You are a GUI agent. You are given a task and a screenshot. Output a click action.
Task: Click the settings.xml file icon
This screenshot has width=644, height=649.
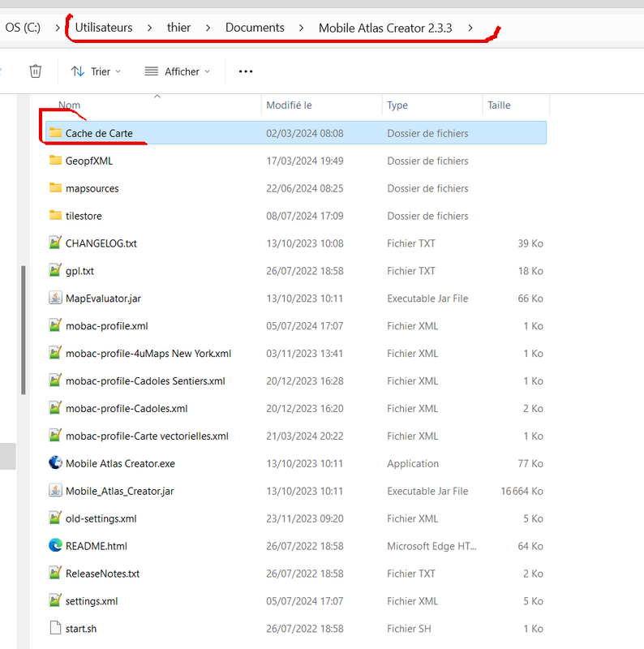[55, 600]
